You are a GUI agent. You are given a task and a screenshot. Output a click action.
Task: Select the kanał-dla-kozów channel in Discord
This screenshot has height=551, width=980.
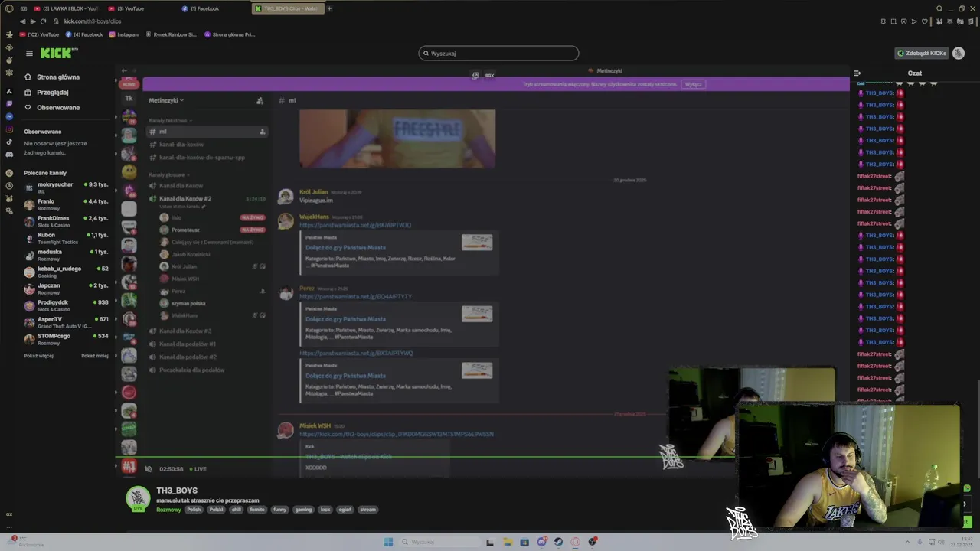[x=181, y=145]
